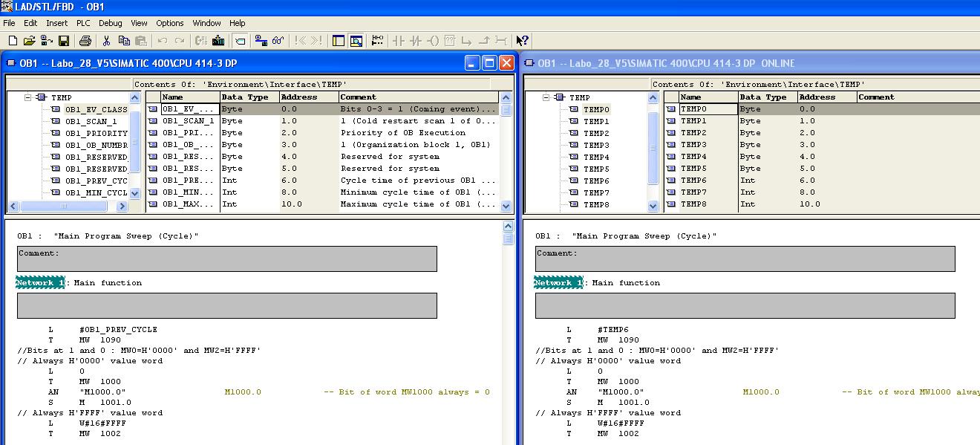Click the Cut scissors icon
Screen dimensions: 980x445
point(107,41)
